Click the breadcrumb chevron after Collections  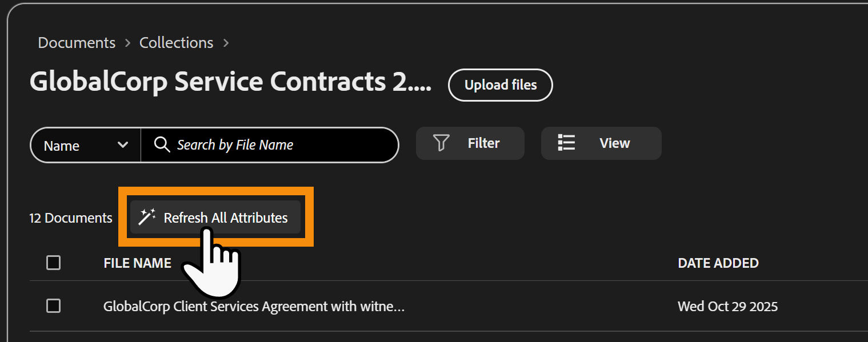coord(226,43)
